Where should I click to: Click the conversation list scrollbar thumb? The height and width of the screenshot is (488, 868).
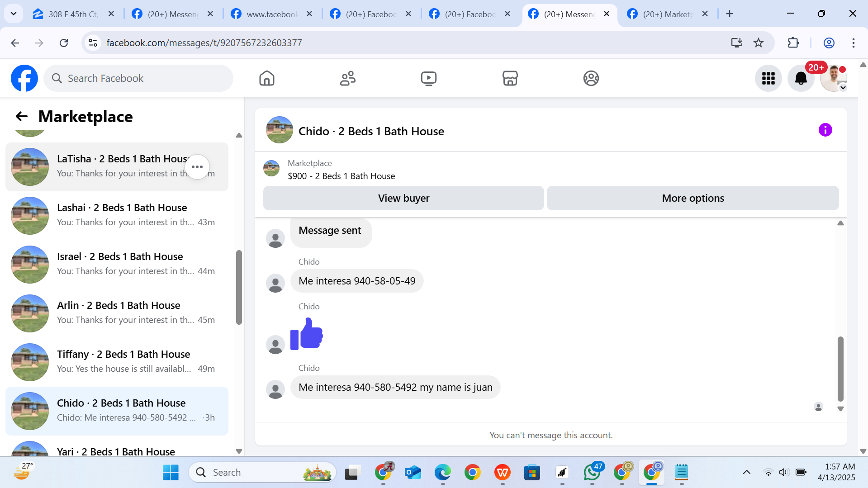click(239, 288)
